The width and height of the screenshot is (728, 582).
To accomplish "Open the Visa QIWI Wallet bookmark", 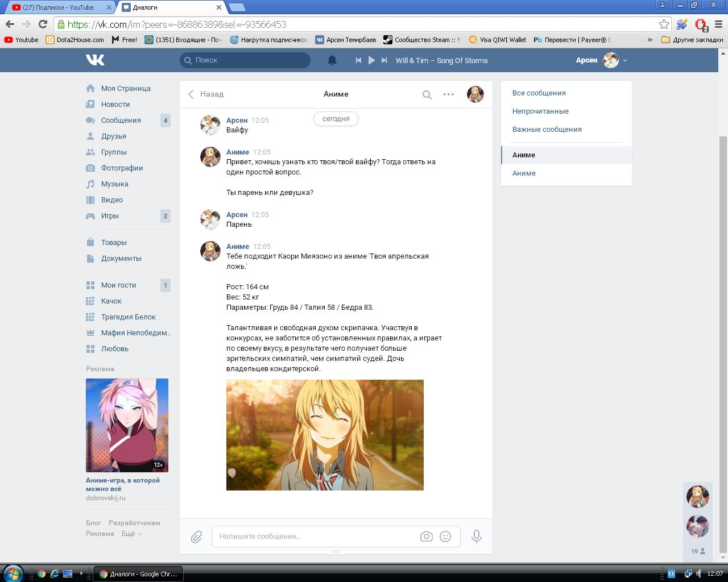I will tap(497, 40).
